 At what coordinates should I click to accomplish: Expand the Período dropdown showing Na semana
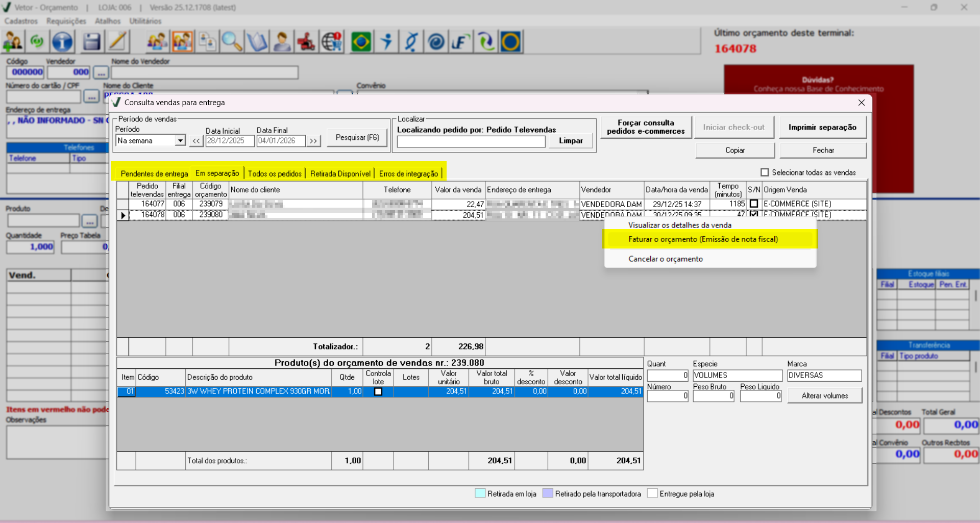pyautogui.click(x=180, y=141)
